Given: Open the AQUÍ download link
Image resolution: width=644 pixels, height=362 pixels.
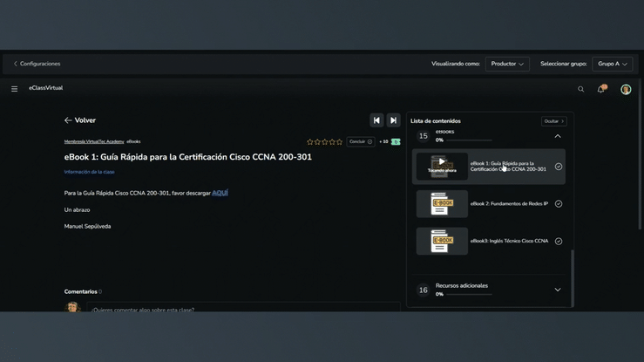Looking at the screenshot, I should point(220,193).
